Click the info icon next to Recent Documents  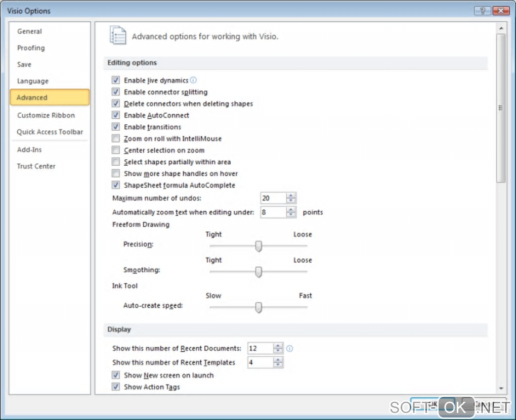[289, 348]
